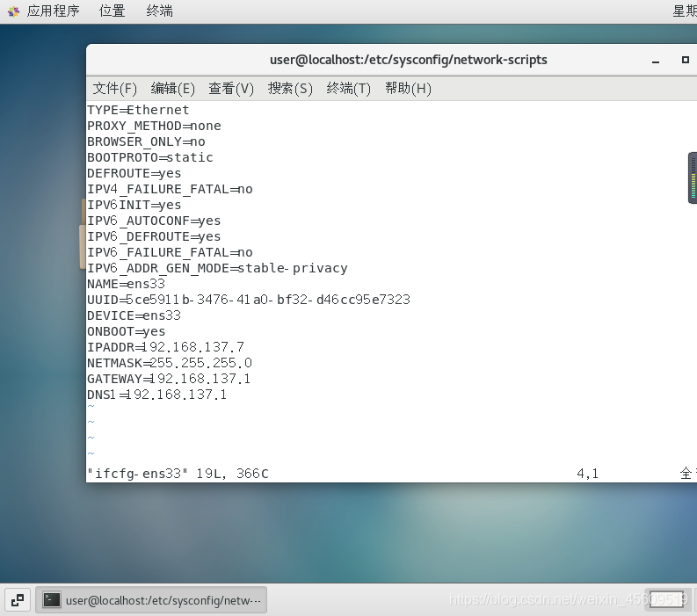Viewport: 697px width, 616px height.
Task: Open the 帮助(H) menu
Action: (x=408, y=89)
